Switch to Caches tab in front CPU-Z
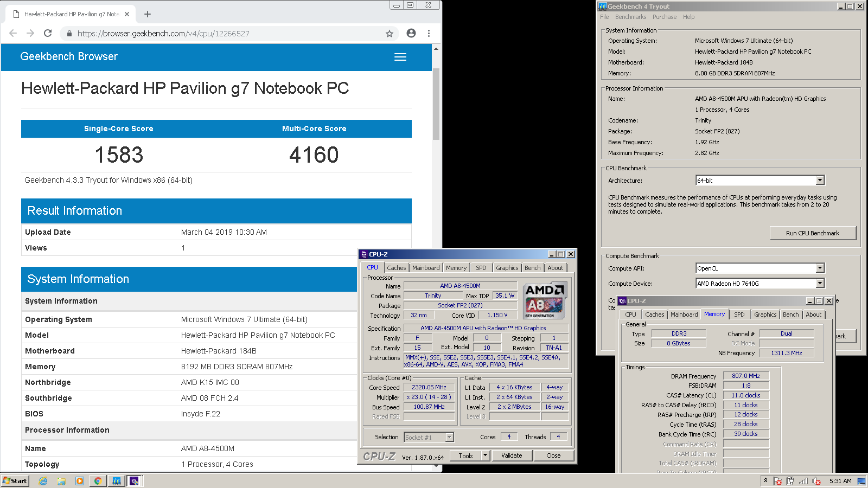 coord(396,268)
